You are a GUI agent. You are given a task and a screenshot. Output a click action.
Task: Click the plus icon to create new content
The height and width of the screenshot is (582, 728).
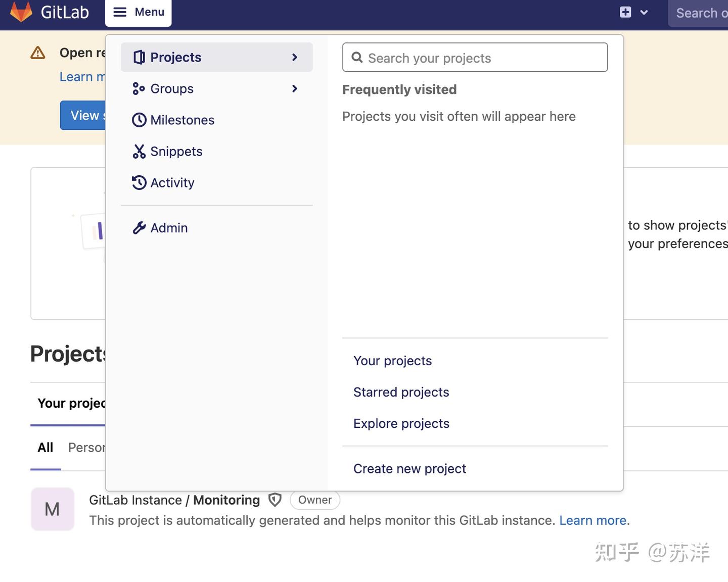625,11
